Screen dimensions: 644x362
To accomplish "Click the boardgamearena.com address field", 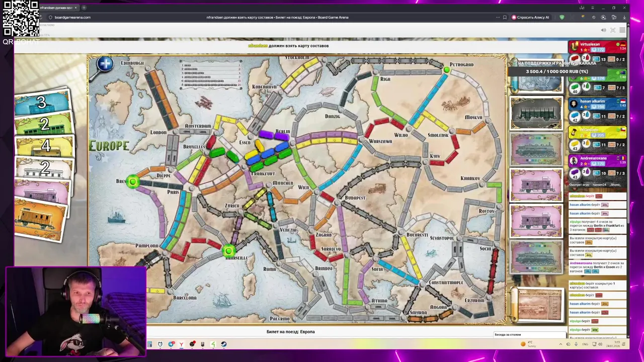I will (72, 17).
